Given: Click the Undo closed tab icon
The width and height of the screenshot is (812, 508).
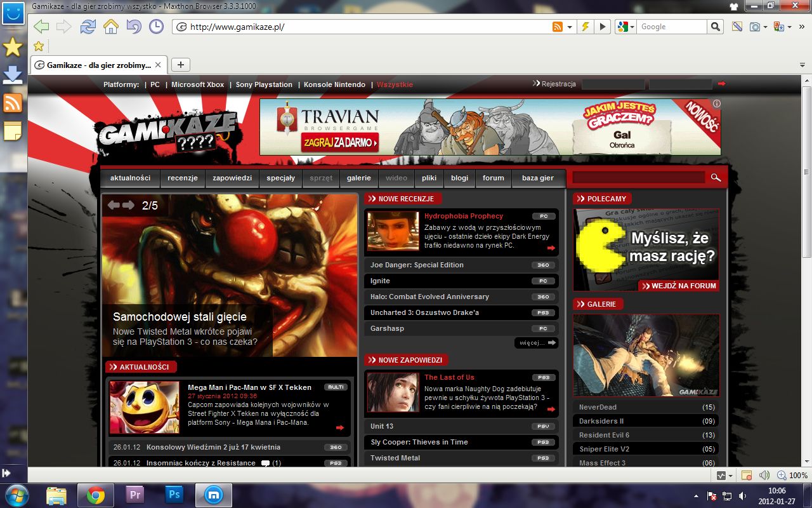Looking at the screenshot, I should 133,27.
